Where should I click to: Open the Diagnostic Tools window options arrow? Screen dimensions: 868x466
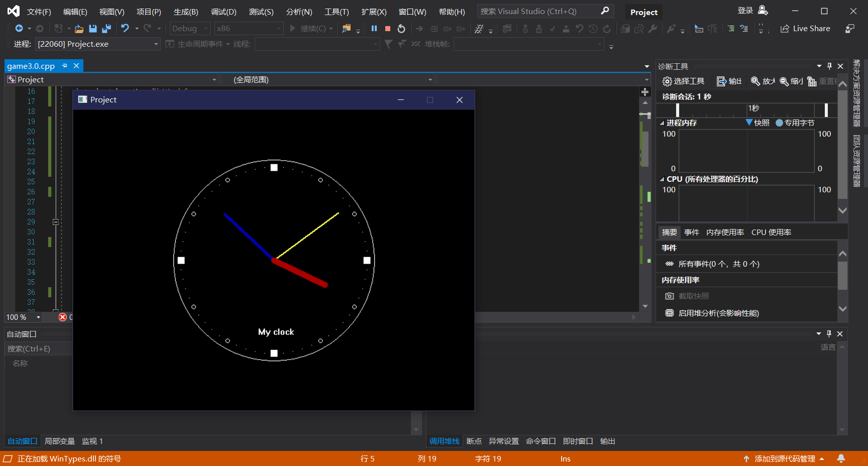pos(819,66)
